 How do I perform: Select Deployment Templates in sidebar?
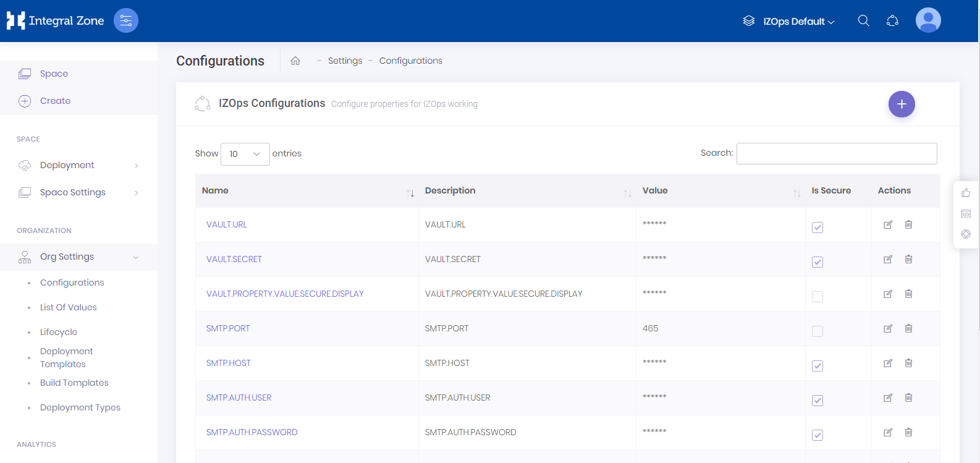(67, 357)
